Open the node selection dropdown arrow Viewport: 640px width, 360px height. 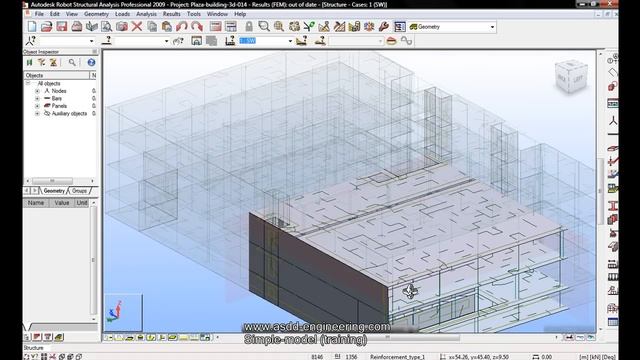(x=91, y=41)
